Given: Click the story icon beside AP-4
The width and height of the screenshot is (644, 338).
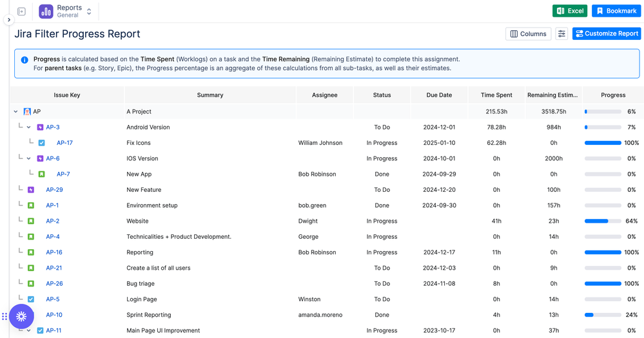Looking at the screenshot, I should click(31, 237).
